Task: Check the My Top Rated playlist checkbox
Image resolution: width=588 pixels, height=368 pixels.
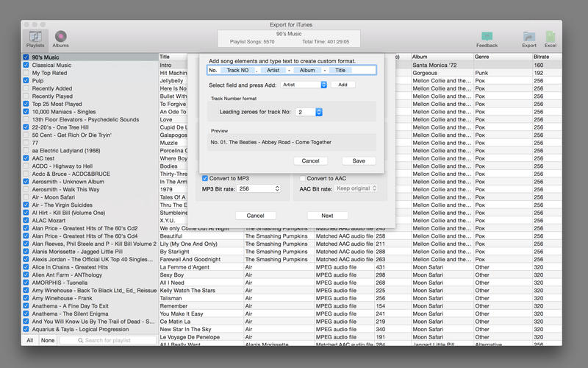Action: [x=26, y=73]
